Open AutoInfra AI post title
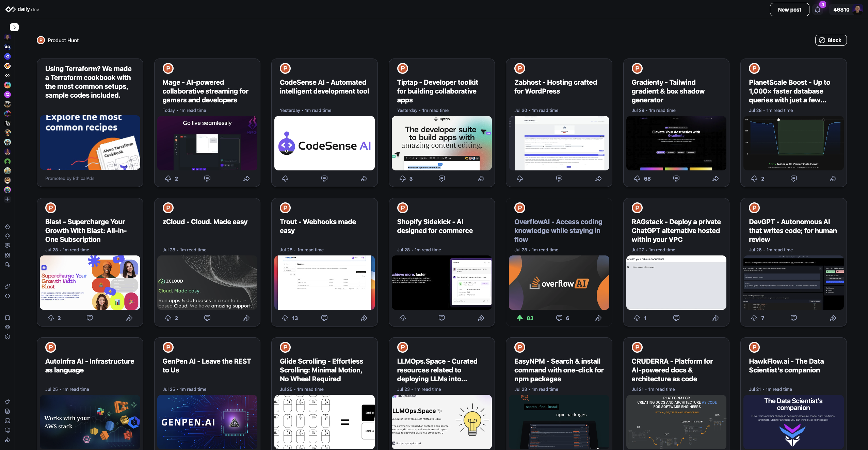868x450 pixels. point(90,366)
